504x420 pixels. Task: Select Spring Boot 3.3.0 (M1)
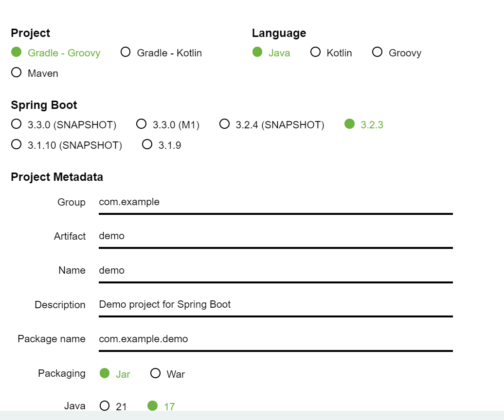[x=168, y=124]
